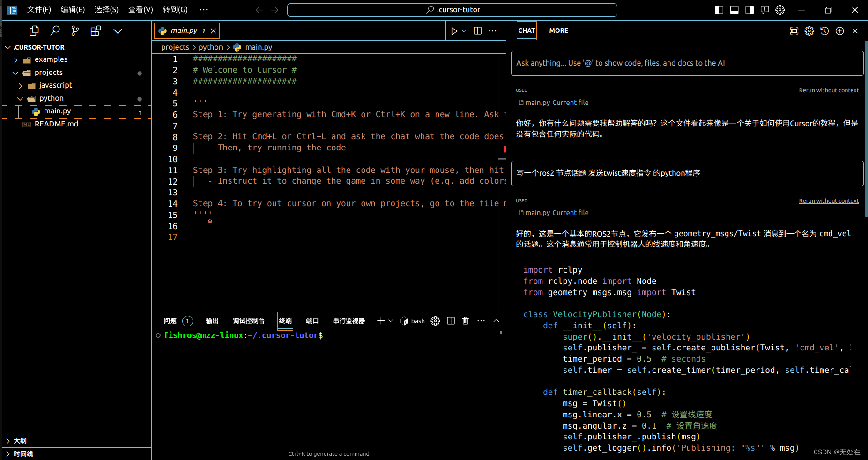868x460 pixels.
Task: Open the Extensions view icon
Action: click(x=96, y=31)
